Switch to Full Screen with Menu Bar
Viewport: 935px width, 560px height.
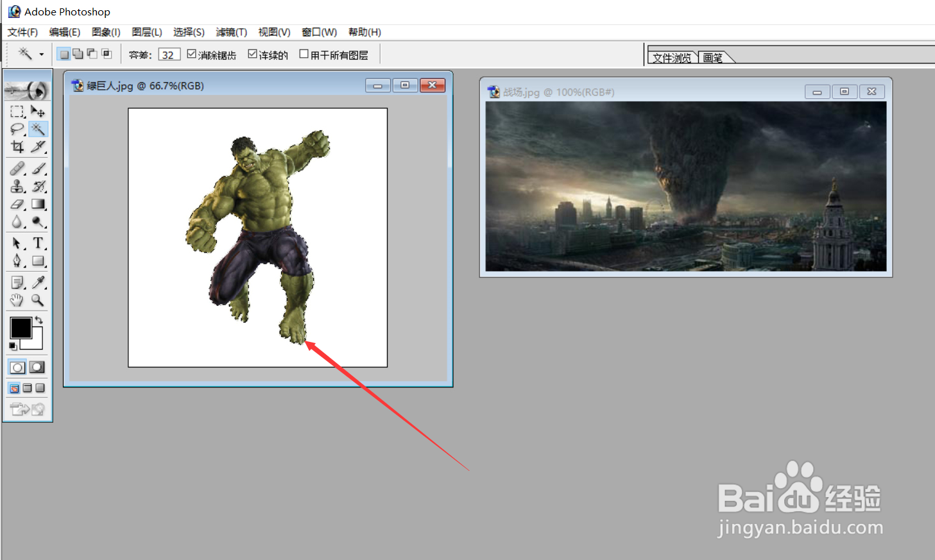click(27, 388)
